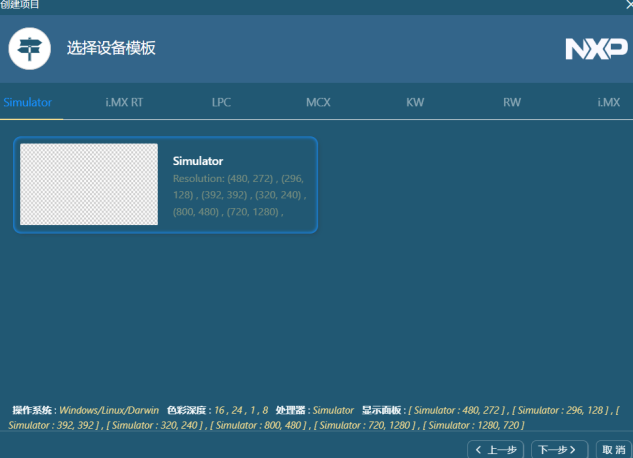
Task: Close the 创建项目 dialog
Action: click(x=629, y=4)
